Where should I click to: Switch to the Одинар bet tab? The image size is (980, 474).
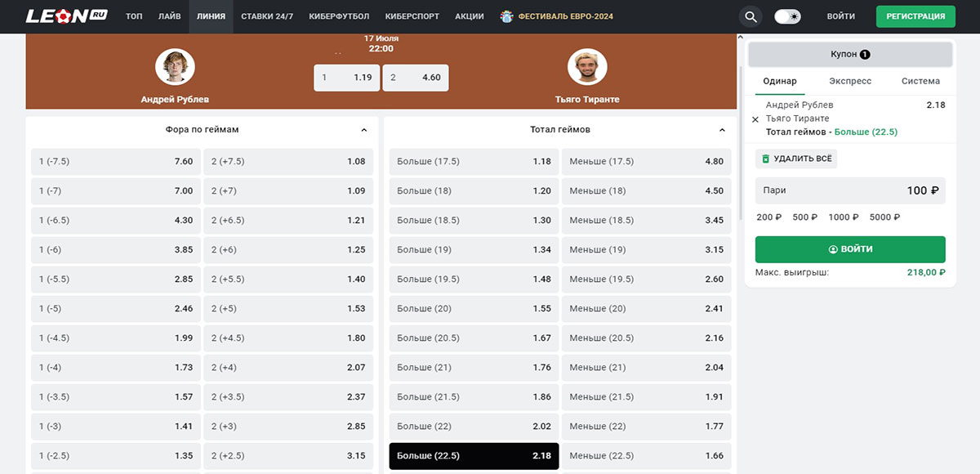[x=780, y=81]
